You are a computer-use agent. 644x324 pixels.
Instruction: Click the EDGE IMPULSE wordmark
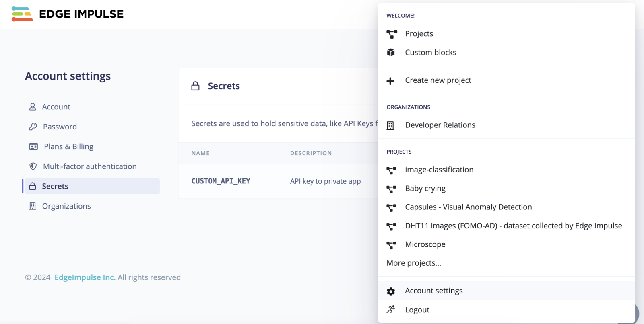click(x=81, y=14)
